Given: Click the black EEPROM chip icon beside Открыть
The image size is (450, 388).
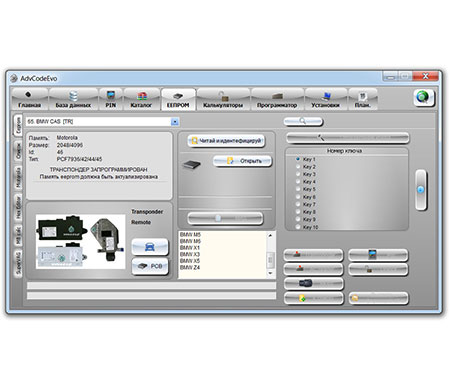Looking at the screenshot, I should click(x=191, y=164).
